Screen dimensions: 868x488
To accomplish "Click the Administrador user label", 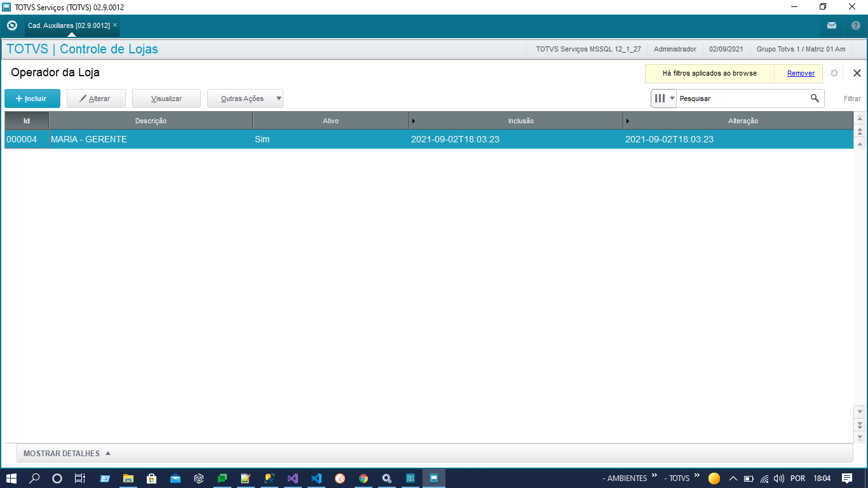I will [x=675, y=49].
